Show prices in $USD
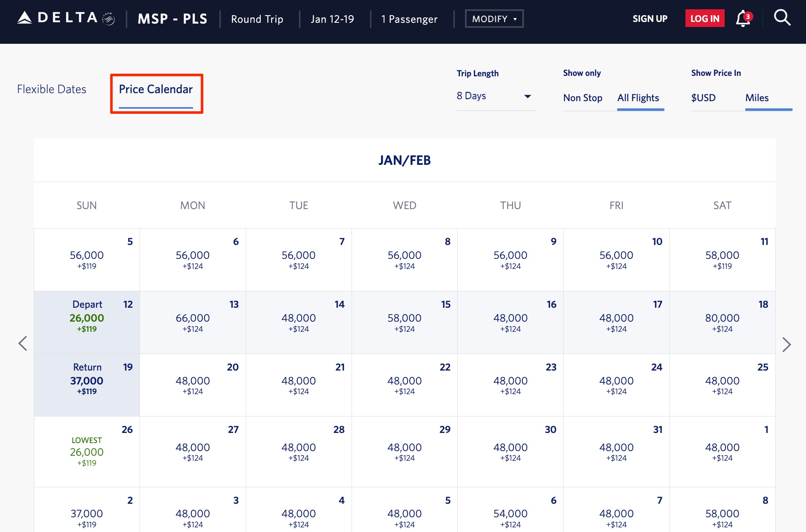 (x=703, y=98)
